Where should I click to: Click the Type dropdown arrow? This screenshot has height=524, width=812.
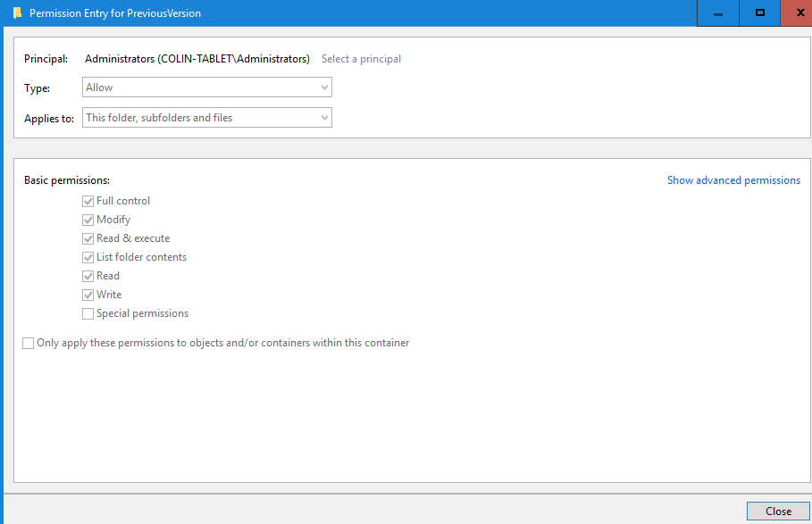[x=324, y=87]
